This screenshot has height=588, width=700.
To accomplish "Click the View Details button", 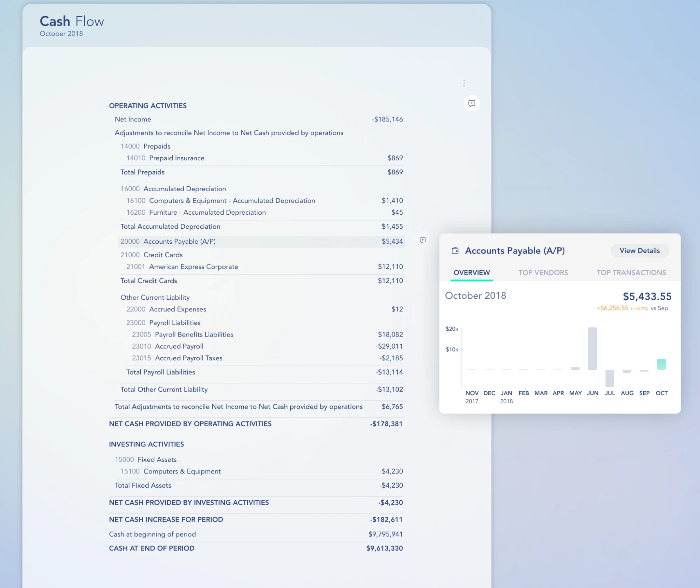I will coord(639,251).
